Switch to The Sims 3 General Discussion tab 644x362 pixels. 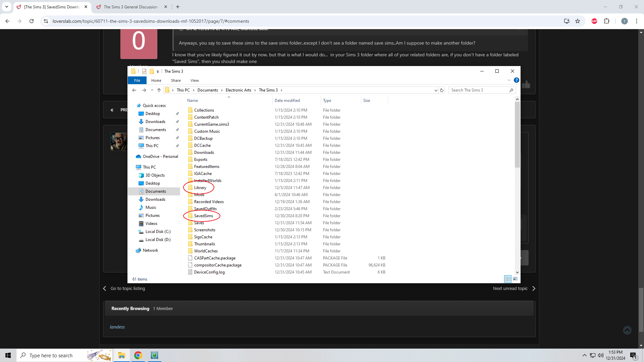point(131,7)
